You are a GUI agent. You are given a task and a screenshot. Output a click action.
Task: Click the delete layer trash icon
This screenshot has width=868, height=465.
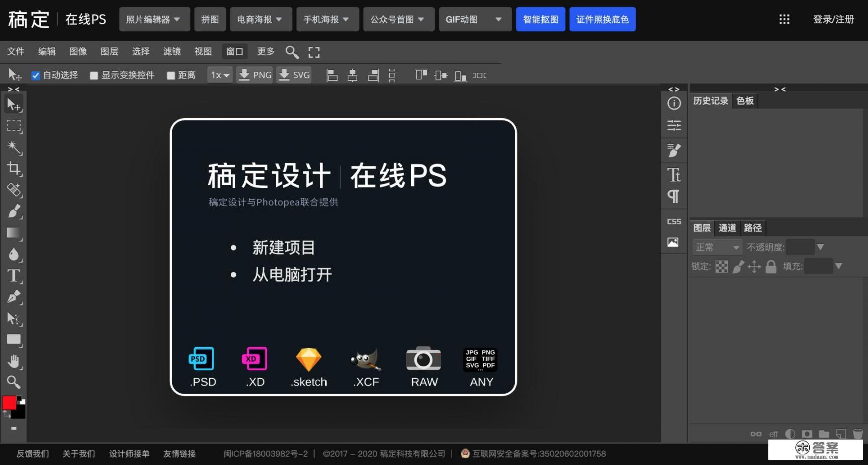pyautogui.click(x=858, y=434)
